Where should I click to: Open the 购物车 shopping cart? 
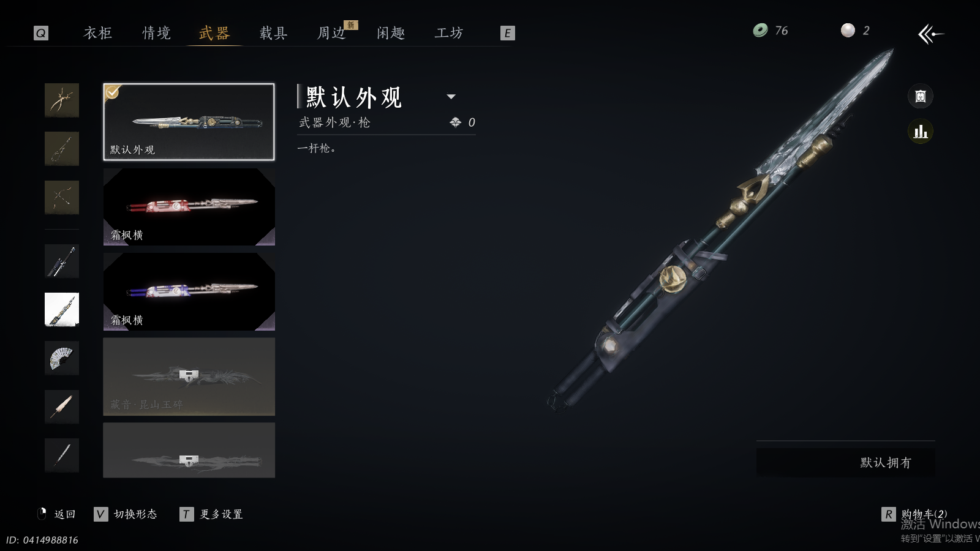pyautogui.click(x=924, y=514)
